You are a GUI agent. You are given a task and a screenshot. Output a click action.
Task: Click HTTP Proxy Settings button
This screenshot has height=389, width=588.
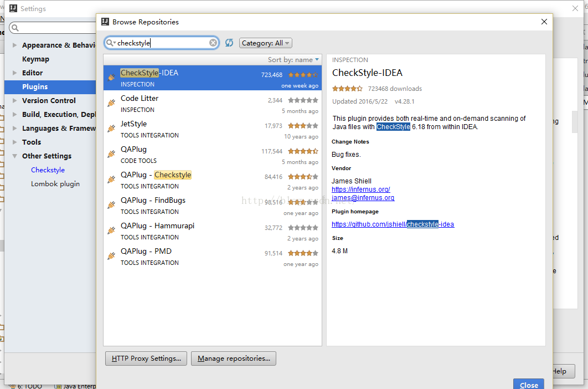[146, 359]
